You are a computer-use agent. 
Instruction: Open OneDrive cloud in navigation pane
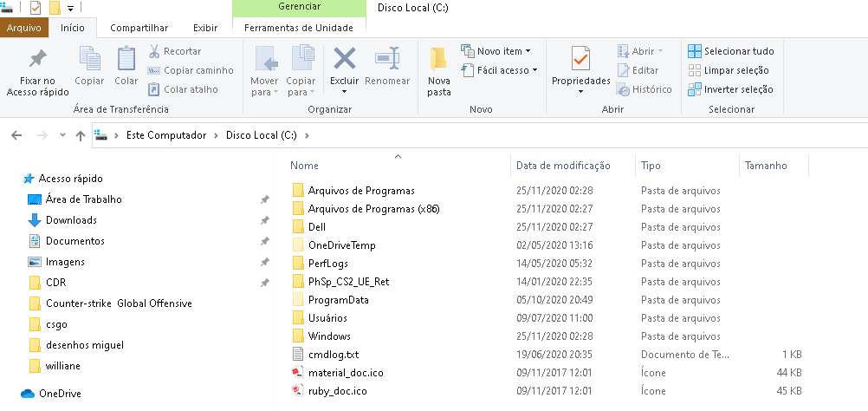[x=51, y=394]
